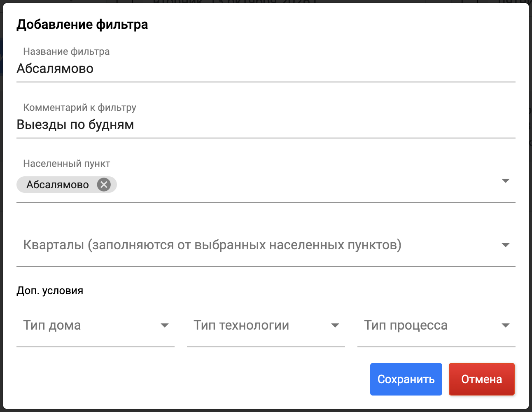The image size is (532, 412).
Task: Select the Абсалямово chip label
Action: [x=58, y=185]
